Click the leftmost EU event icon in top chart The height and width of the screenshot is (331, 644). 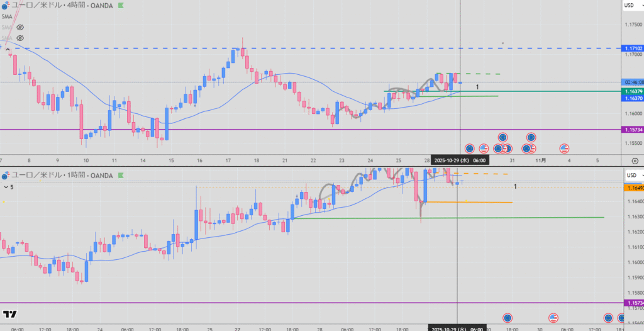tap(469, 149)
